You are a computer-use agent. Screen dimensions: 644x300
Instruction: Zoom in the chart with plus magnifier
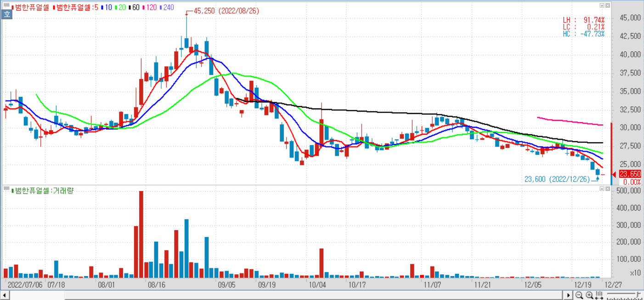[x=589, y=295]
